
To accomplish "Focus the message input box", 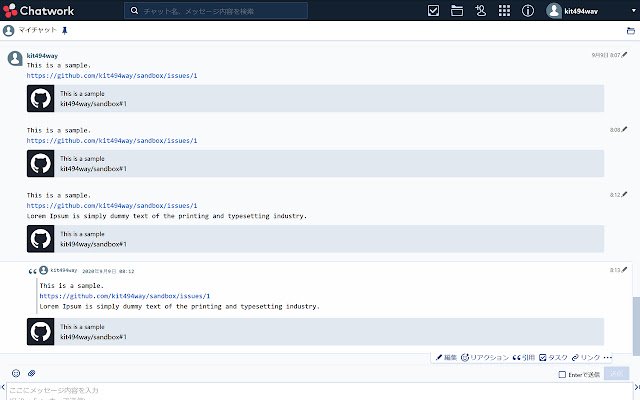I will point(319,391).
